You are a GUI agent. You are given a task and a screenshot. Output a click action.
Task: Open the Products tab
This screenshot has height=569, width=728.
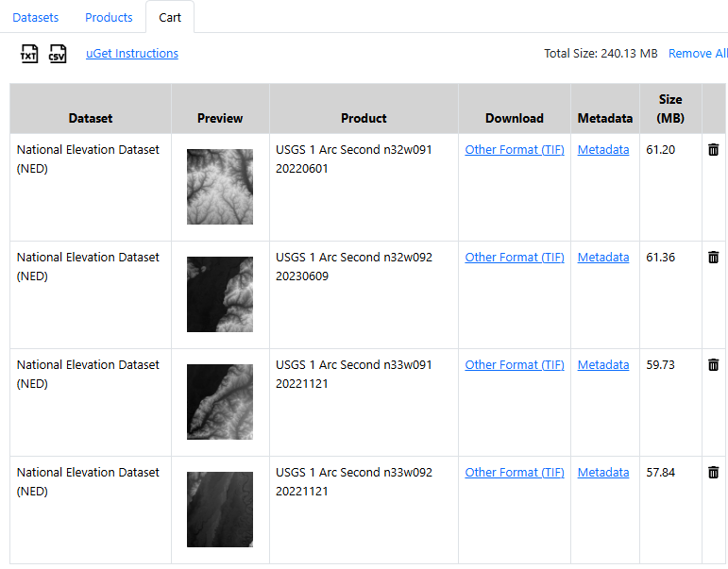point(109,18)
